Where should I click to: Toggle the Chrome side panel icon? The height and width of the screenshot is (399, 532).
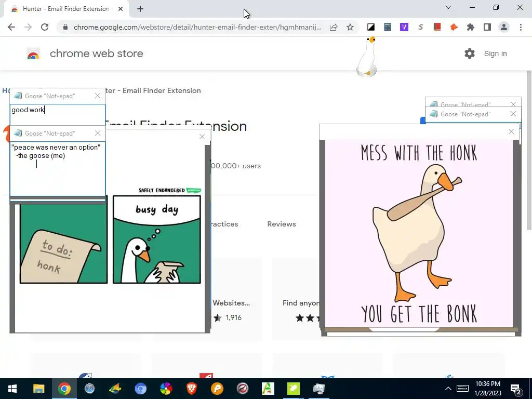click(487, 27)
